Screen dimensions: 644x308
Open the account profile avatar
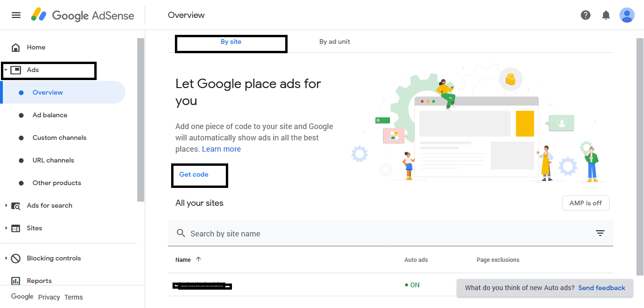(x=627, y=15)
